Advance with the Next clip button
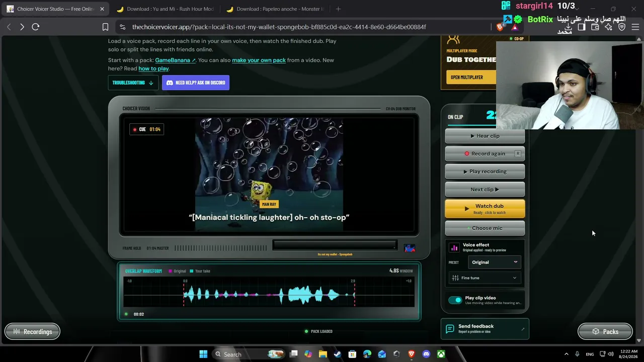The height and width of the screenshot is (362, 644). [x=485, y=190]
